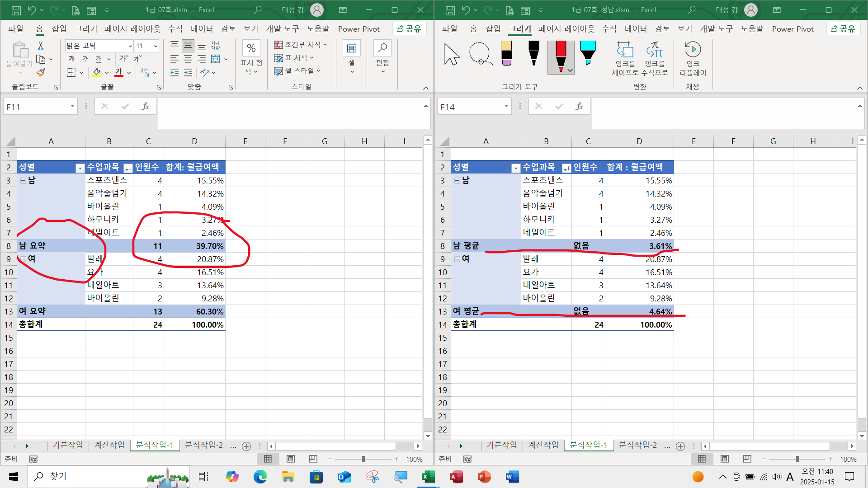Image resolution: width=868 pixels, height=488 pixels.
Task: Open the 성별 filter dropdown in left pivot
Action: tap(80, 168)
